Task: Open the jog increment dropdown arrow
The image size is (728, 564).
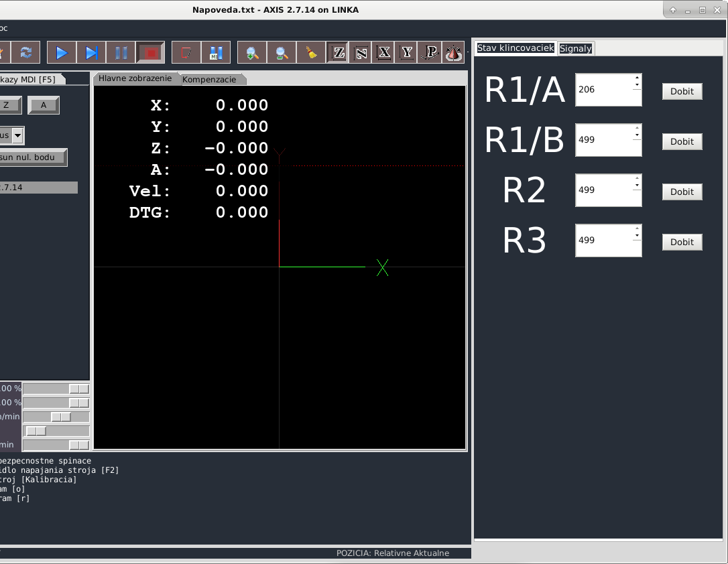Action: pyautogui.click(x=17, y=135)
